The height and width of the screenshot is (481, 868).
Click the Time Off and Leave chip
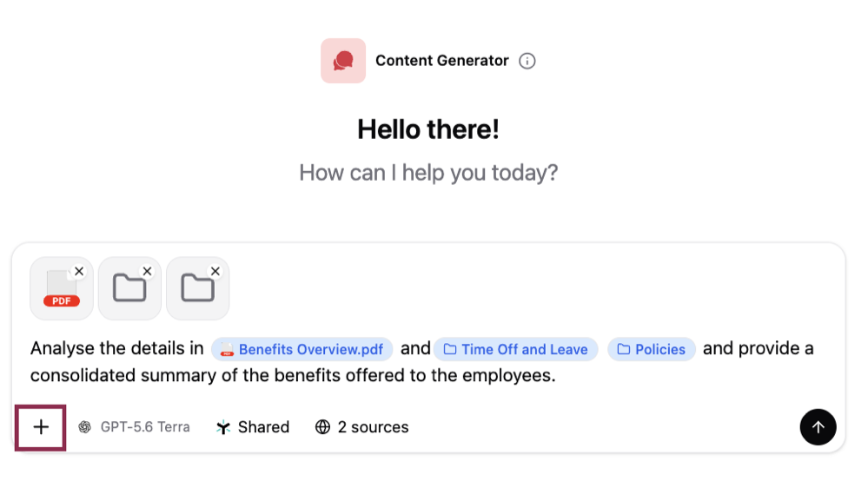(515, 349)
